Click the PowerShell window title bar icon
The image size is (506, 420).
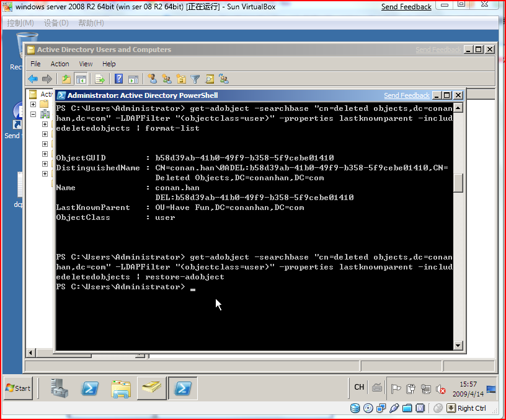point(61,95)
